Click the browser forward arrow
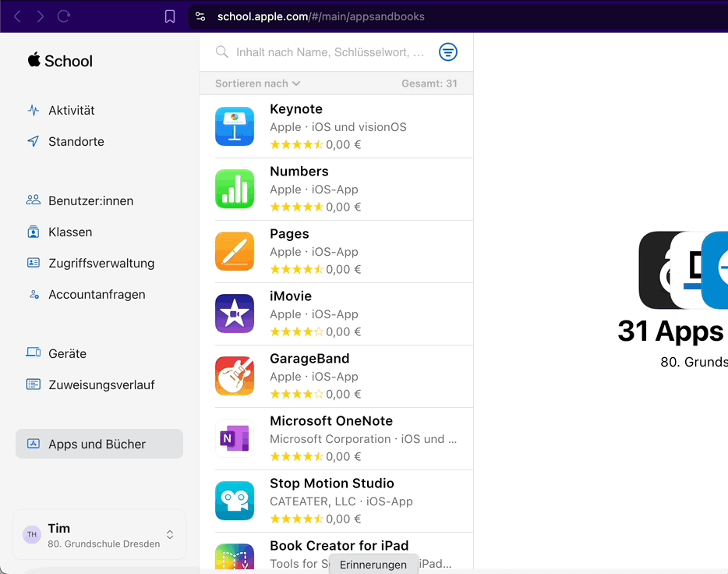This screenshot has width=728, height=574. 41,16
